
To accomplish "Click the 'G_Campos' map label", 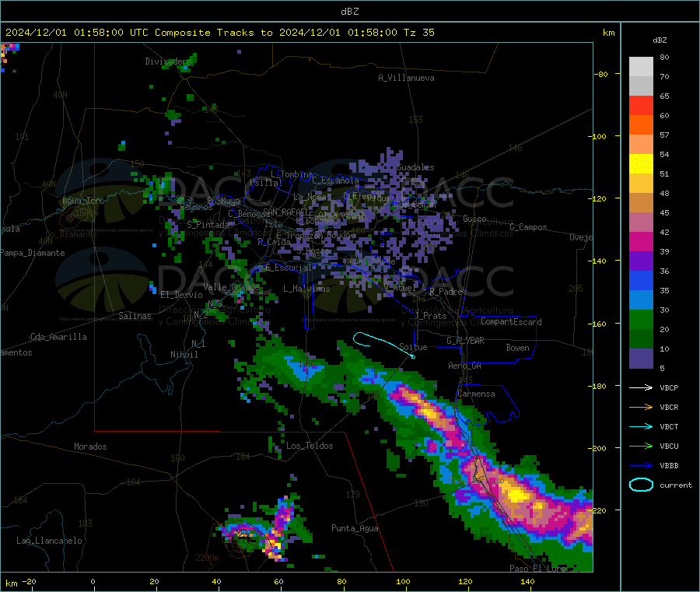I will click(x=528, y=227).
